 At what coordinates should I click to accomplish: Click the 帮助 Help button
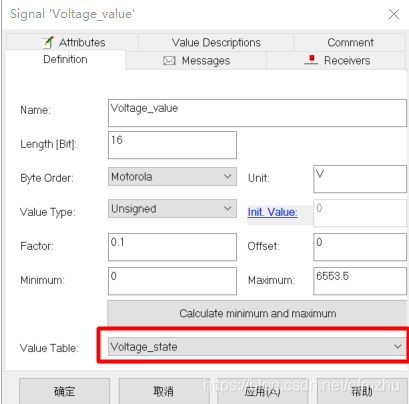click(362, 391)
